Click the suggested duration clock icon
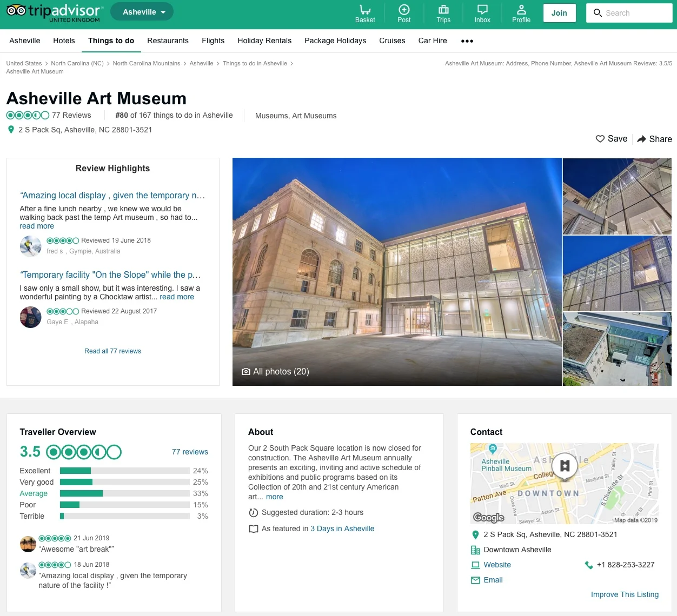The height and width of the screenshot is (616, 677). point(253,513)
